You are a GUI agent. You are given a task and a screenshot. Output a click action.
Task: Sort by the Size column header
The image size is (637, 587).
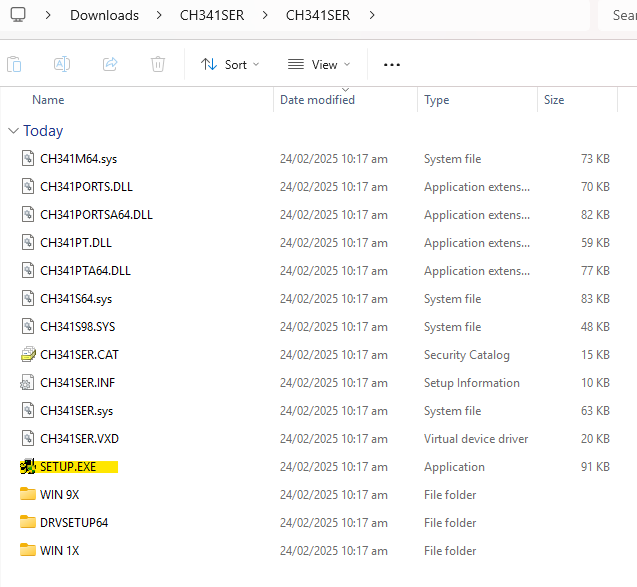pos(554,100)
